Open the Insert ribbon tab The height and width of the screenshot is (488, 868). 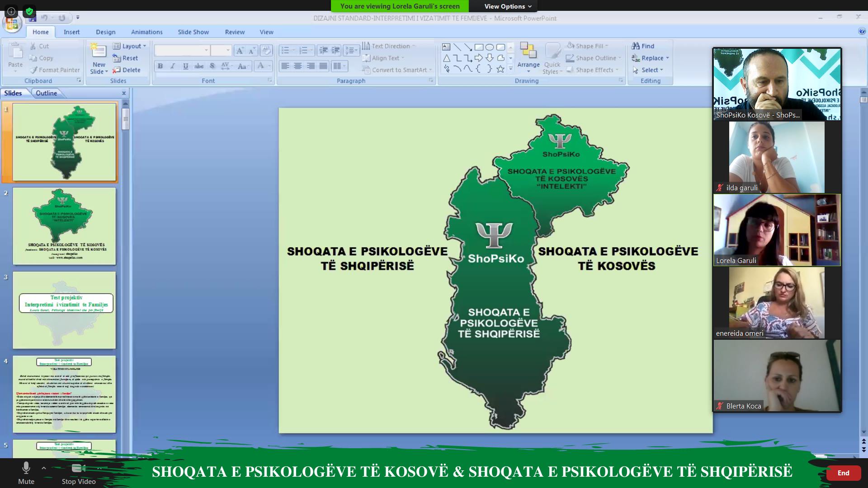71,32
